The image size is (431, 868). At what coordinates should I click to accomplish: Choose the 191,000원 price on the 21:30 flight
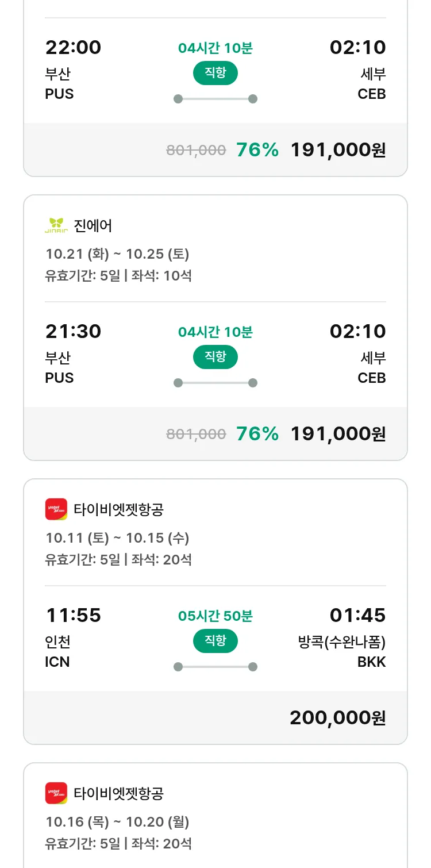point(338,434)
